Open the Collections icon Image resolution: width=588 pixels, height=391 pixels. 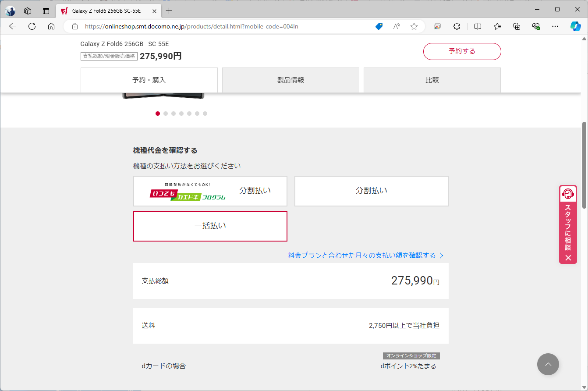click(517, 26)
